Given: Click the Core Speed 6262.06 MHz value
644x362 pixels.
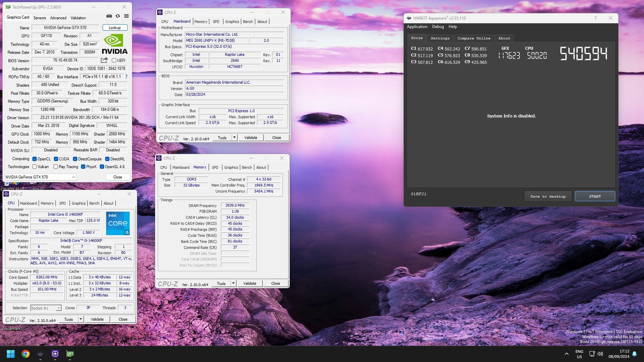Looking at the screenshot, I should (x=47, y=277).
